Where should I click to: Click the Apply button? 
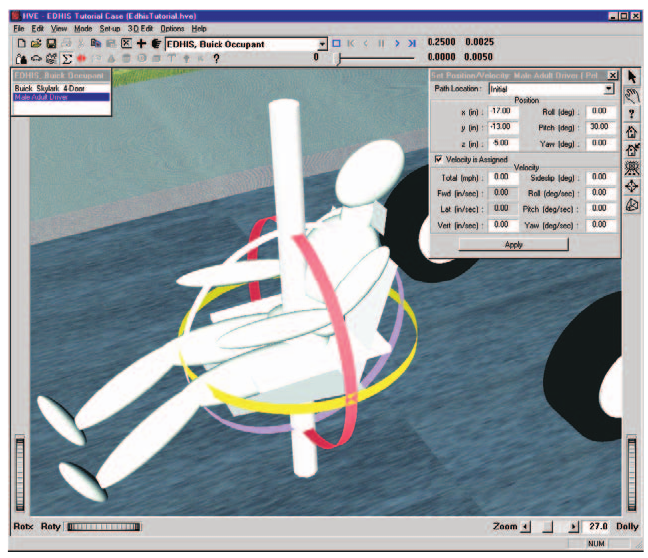pos(513,244)
